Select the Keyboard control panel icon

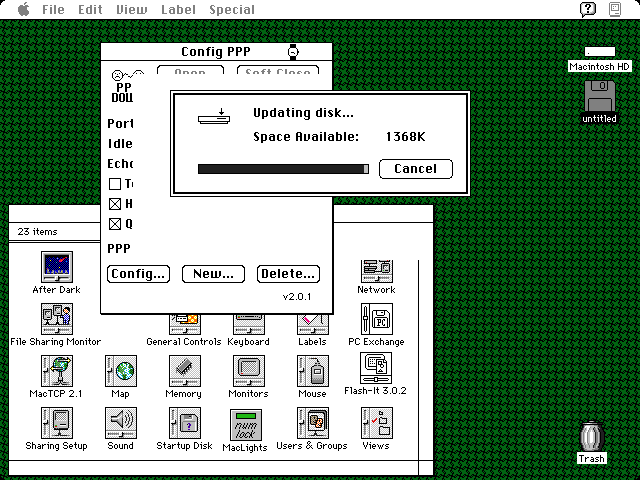point(249,324)
